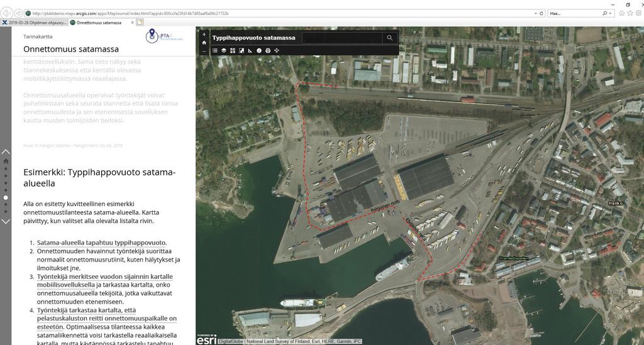This screenshot has width=644, height=345.
Task: Open search provider dropdown arrow
Action: click(x=610, y=14)
